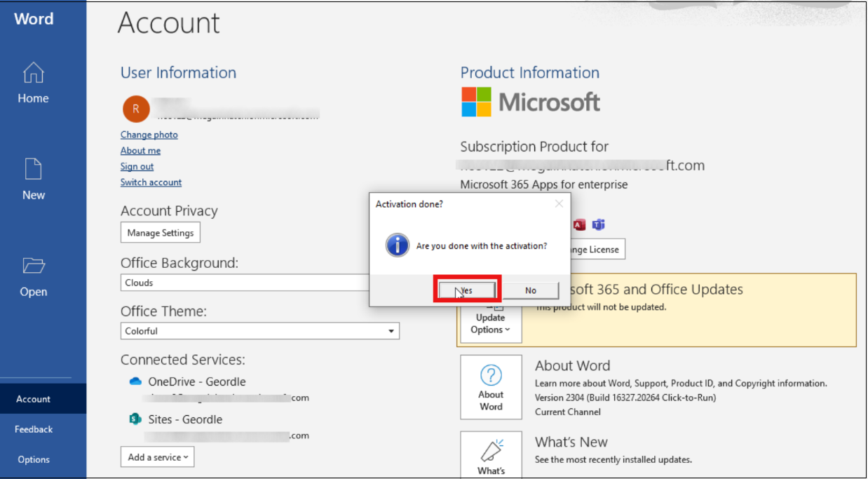Open the What's New icon button
868x479 pixels.
pos(491,452)
